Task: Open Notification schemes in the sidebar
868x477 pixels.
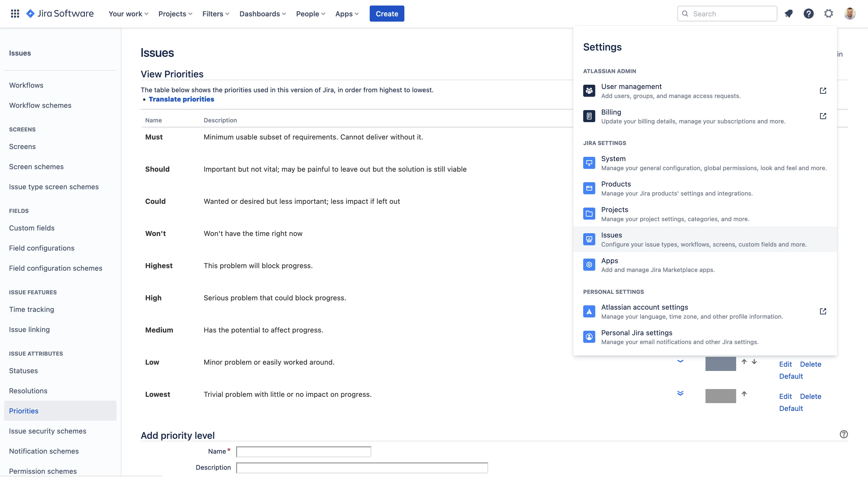Action: click(x=44, y=451)
